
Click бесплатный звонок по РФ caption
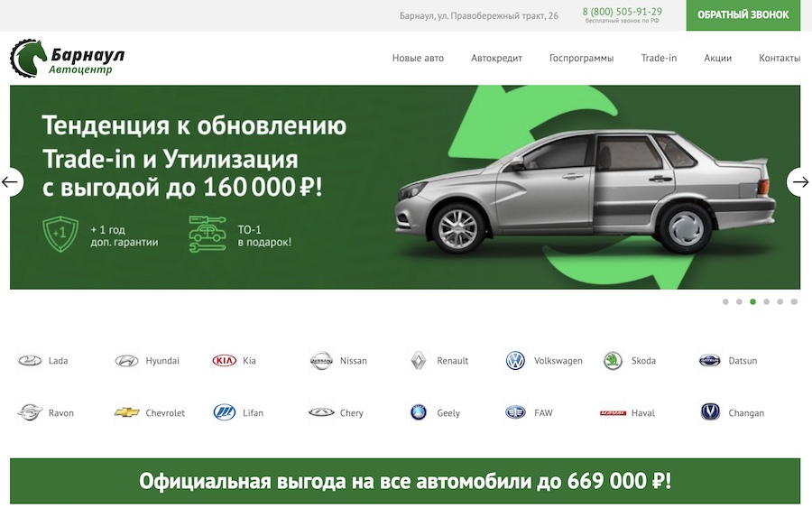pyautogui.click(x=622, y=21)
